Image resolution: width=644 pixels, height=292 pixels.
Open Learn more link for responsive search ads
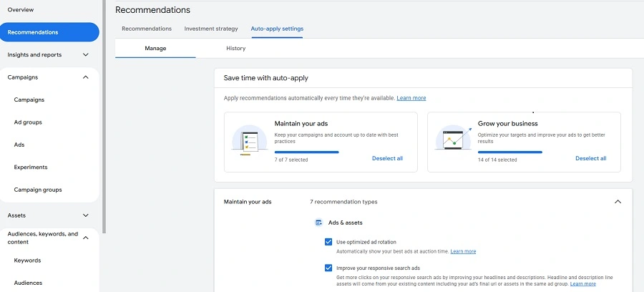582,284
